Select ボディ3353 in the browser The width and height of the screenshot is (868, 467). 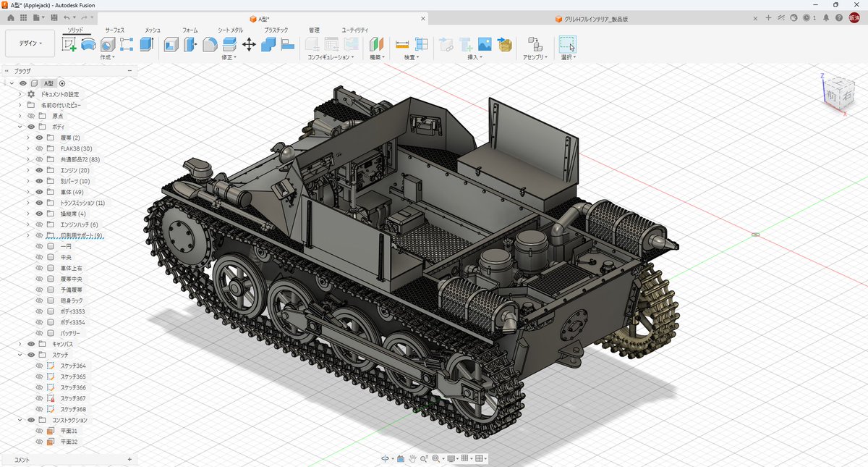coord(72,311)
